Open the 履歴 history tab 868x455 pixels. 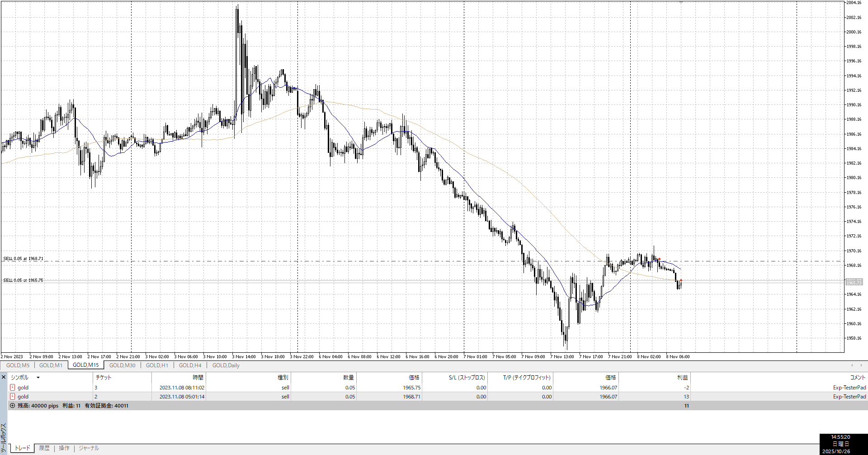coord(44,448)
